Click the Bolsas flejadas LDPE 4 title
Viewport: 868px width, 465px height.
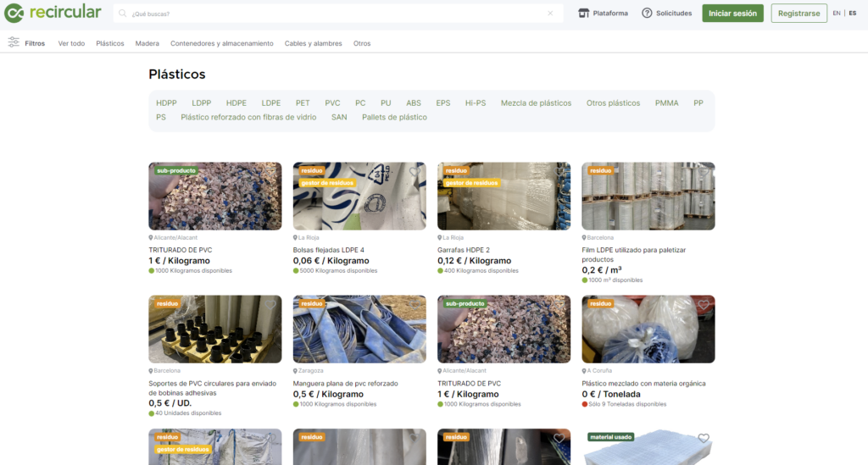click(328, 250)
